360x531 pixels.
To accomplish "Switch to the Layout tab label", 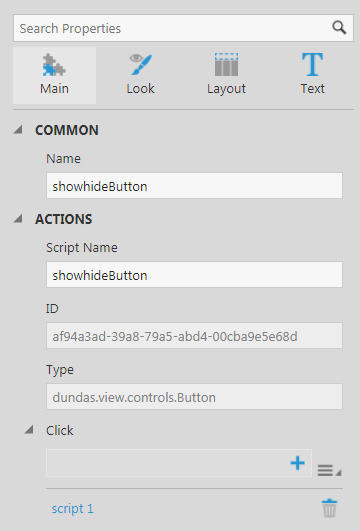I will 226,89.
